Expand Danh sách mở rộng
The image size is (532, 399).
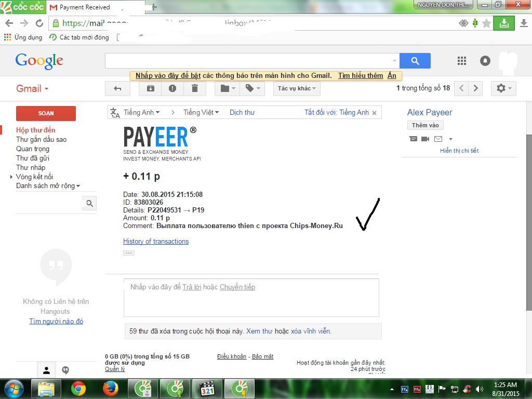pos(48,186)
